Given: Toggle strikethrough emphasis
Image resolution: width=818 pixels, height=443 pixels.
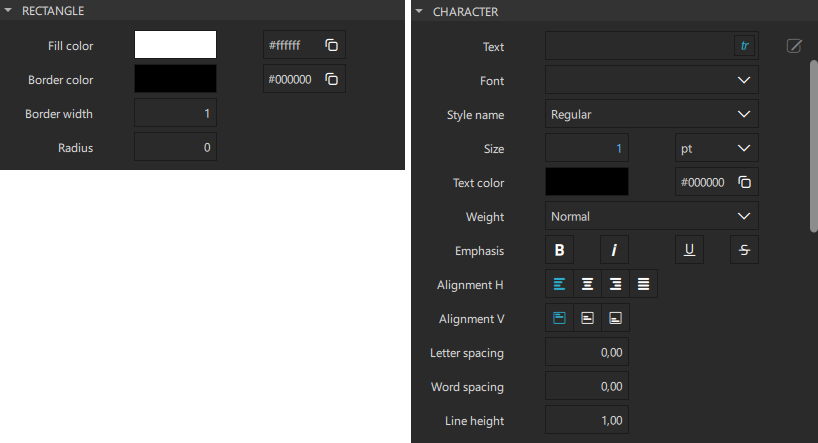Looking at the screenshot, I should tap(744, 250).
